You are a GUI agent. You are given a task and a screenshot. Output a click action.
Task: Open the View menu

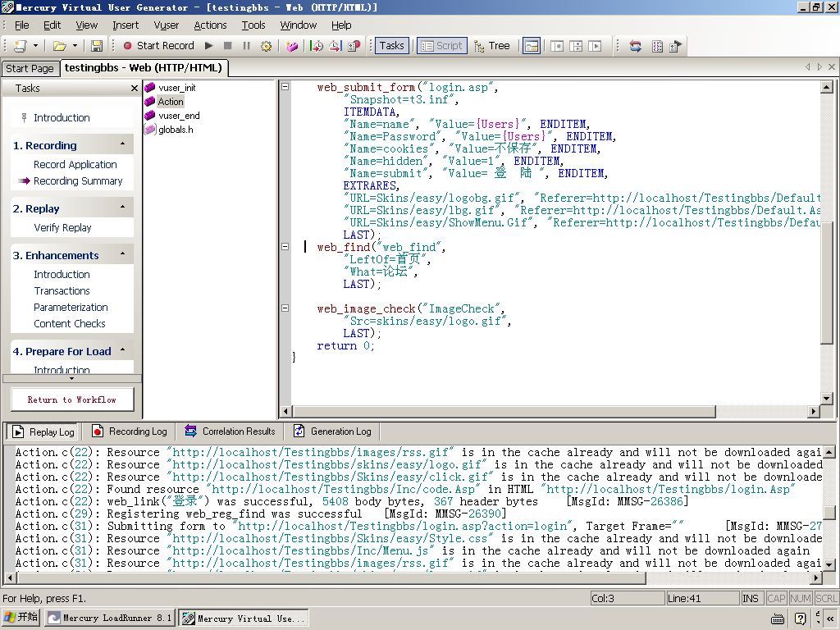[86, 25]
